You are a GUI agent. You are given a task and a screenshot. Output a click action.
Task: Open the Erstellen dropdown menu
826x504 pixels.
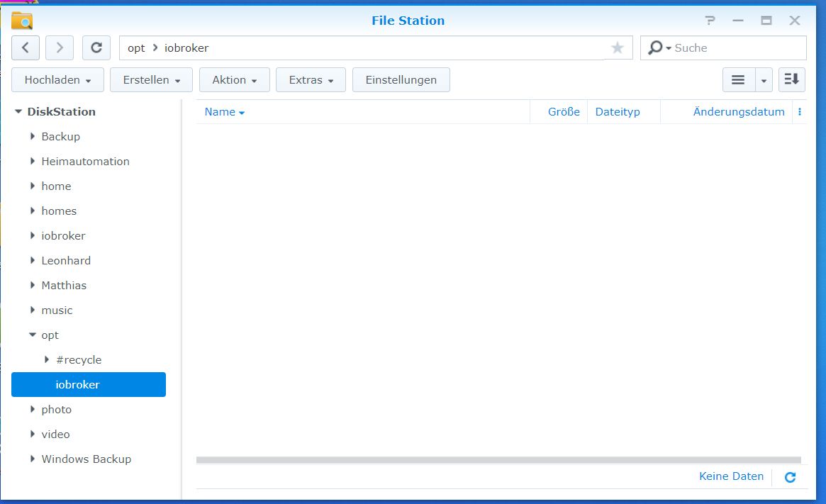click(x=151, y=80)
